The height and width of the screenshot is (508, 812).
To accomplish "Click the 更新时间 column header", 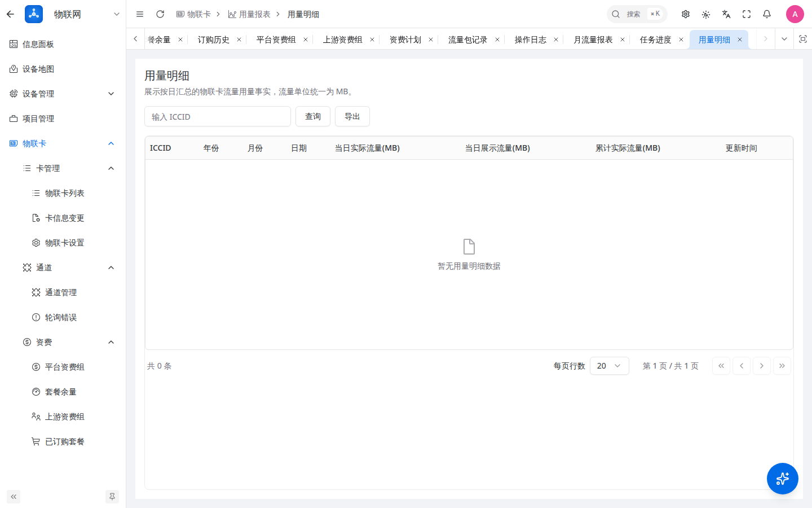I will (x=741, y=148).
